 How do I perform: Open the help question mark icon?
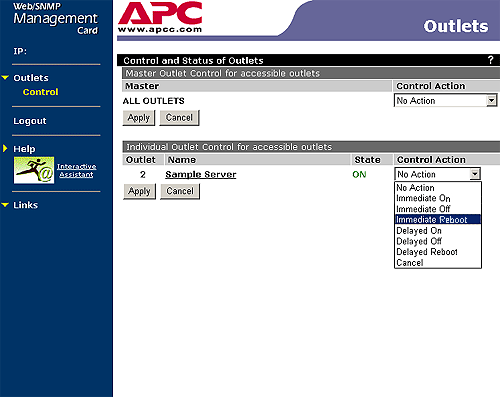pyautogui.click(x=490, y=60)
